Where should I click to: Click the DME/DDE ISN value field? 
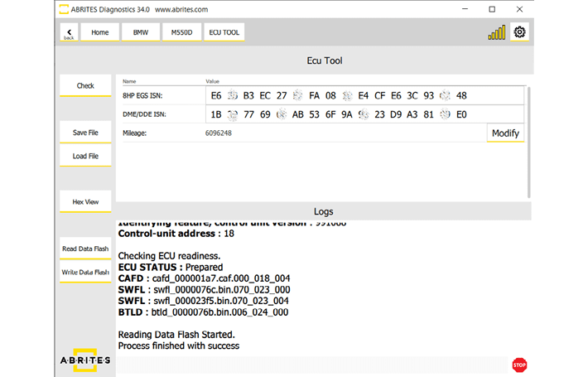pyautogui.click(x=364, y=114)
